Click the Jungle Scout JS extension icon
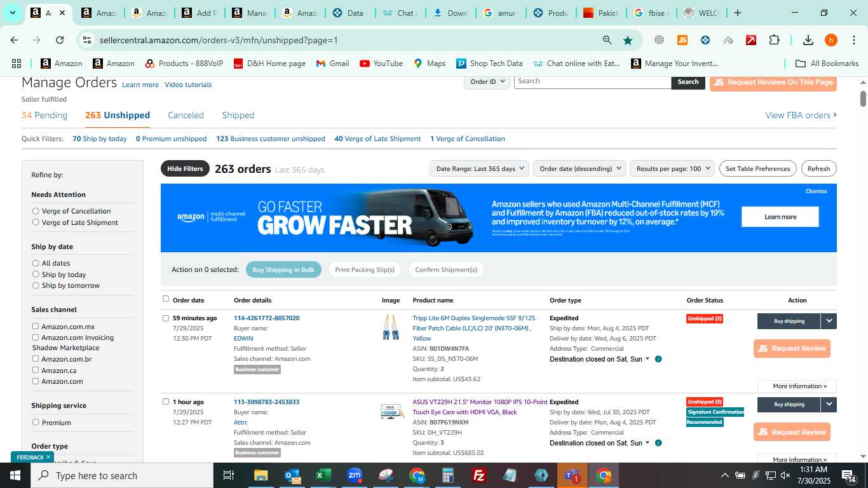The image size is (868, 488). click(682, 40)
